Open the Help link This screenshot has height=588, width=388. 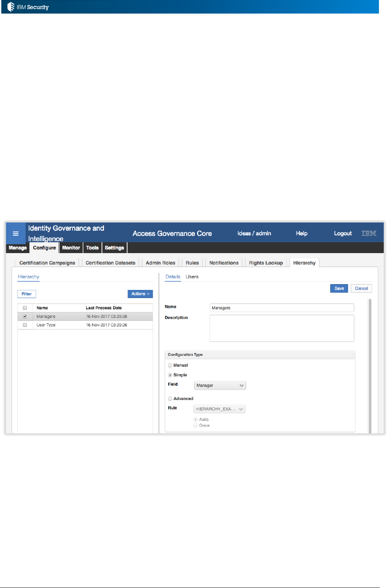click(302, 233)
